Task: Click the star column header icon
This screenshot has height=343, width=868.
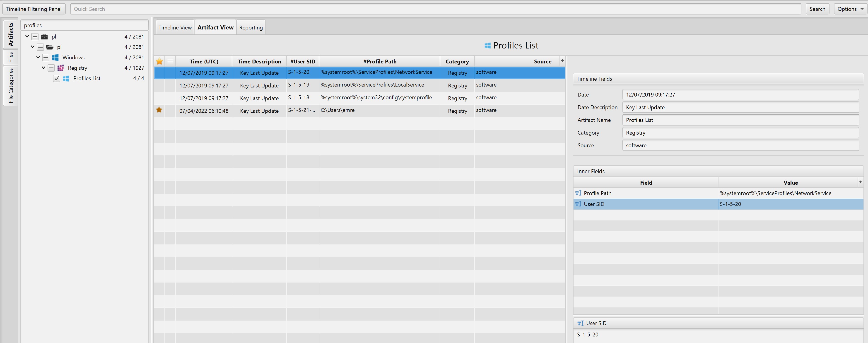Action: pyautogui.click(x=159, y=61)
